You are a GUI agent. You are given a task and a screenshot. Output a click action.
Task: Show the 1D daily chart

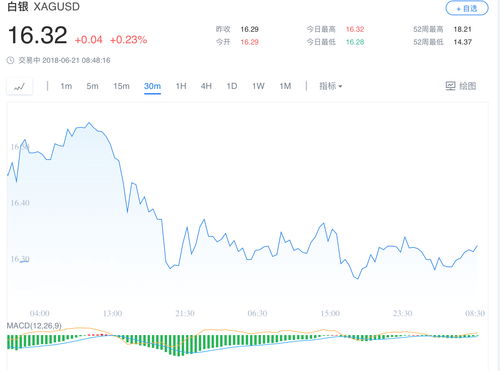tap(232, 86)
